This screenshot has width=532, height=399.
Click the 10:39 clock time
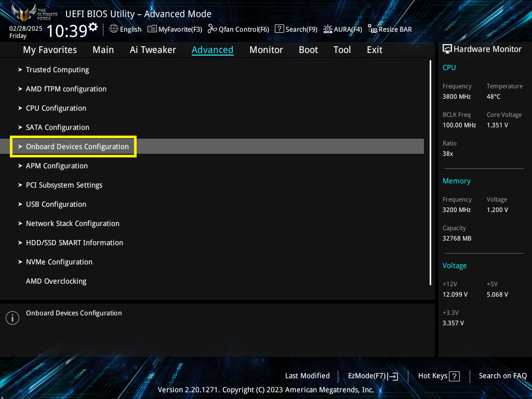click(x=67, y=31)
